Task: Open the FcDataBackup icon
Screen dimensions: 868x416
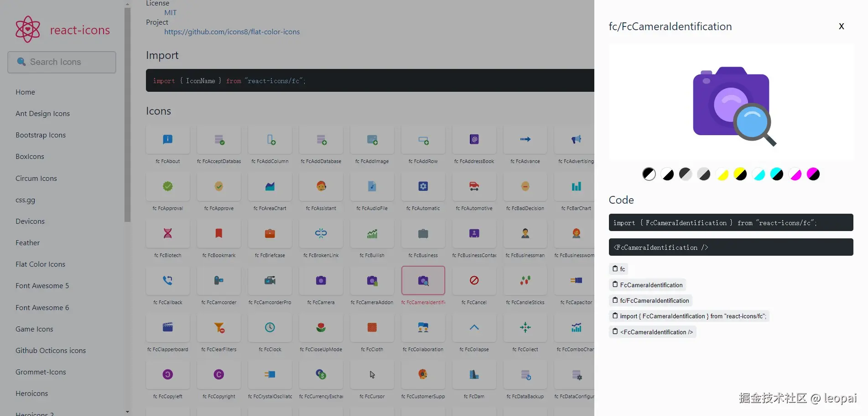Action: coord(525,375)
